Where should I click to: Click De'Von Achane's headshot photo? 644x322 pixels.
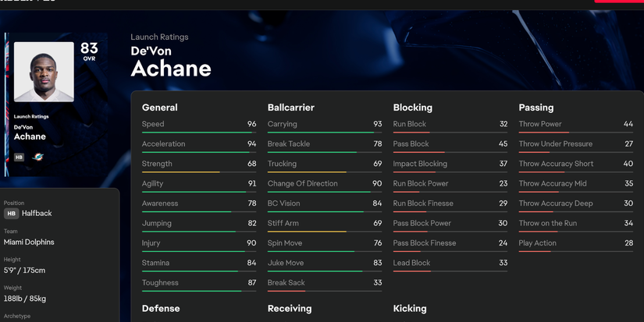tap(44, 72)
